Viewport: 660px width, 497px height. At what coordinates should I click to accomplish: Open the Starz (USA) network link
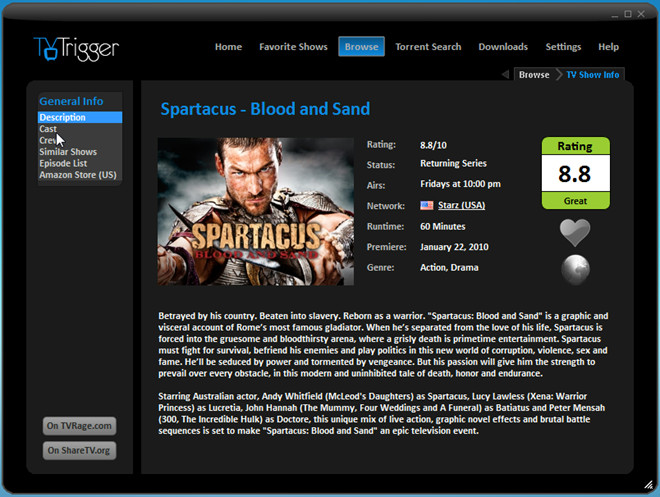pyautogui.click(x=461, y=205)
